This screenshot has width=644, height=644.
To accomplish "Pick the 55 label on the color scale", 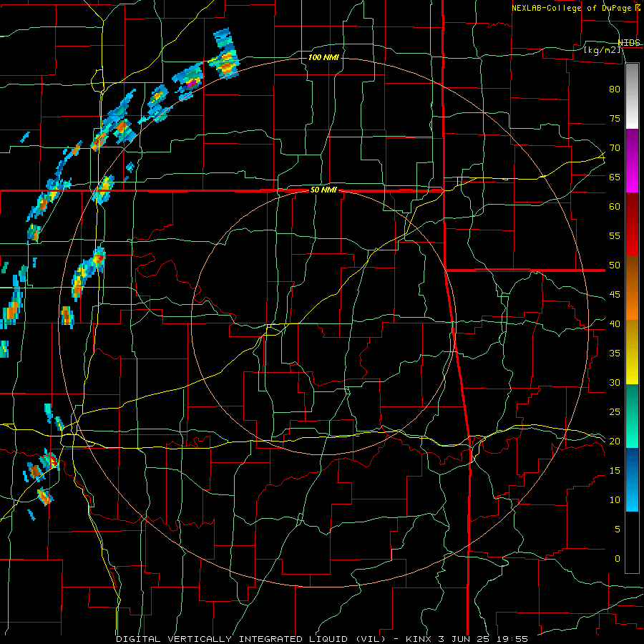I will (615, 235).
